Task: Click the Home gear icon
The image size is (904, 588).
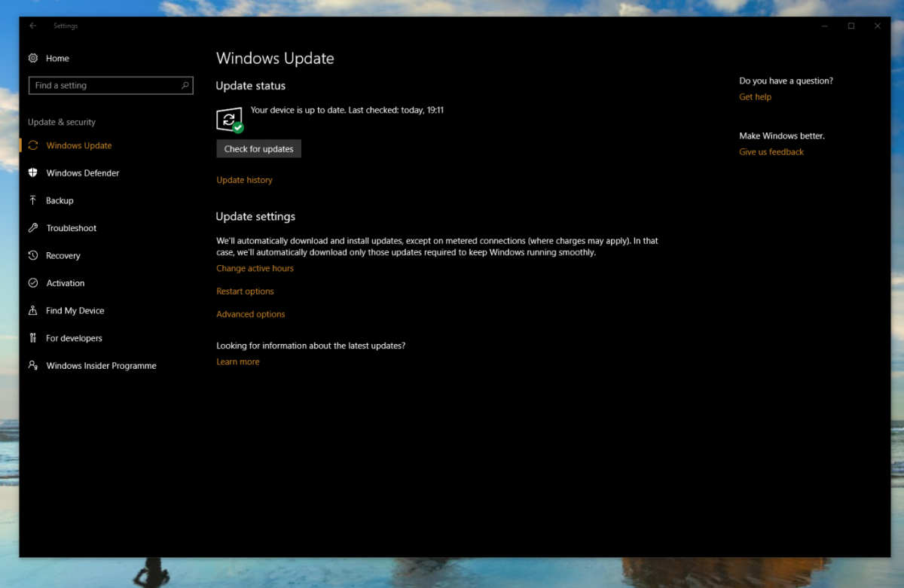Action: click(x=33, y=58)
